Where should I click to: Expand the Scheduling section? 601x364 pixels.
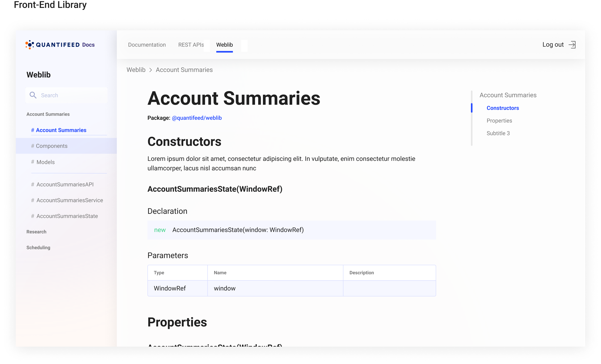pyautogui.click(x=38, y=248)
